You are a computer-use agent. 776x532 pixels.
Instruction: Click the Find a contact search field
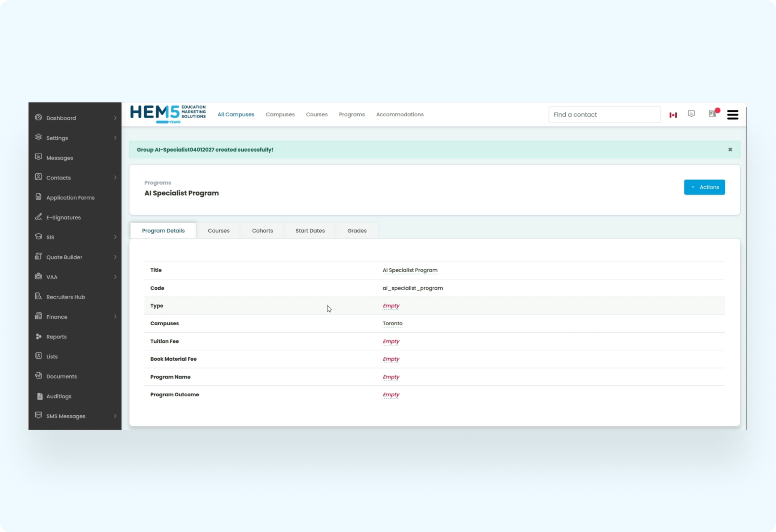coord(604,115)
